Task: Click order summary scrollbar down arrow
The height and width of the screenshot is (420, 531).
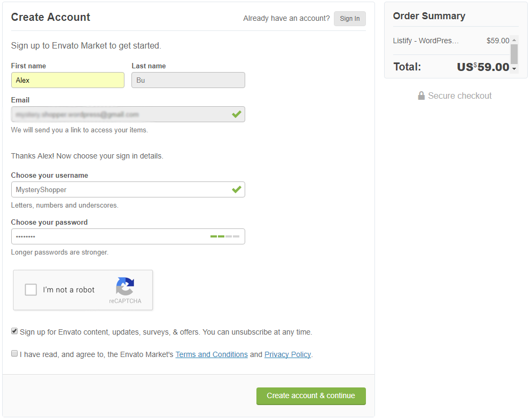Action: click(514, 69)
